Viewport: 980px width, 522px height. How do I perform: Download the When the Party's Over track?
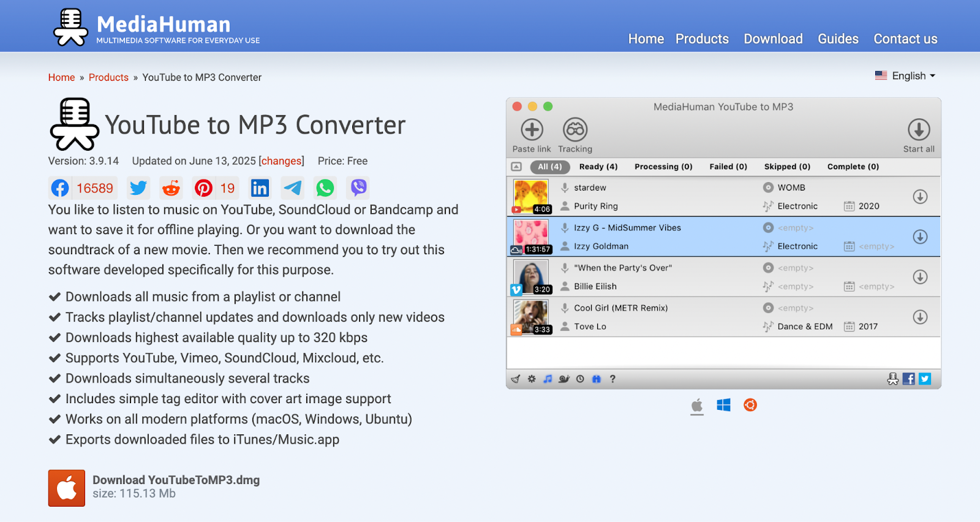pos(920,277)
